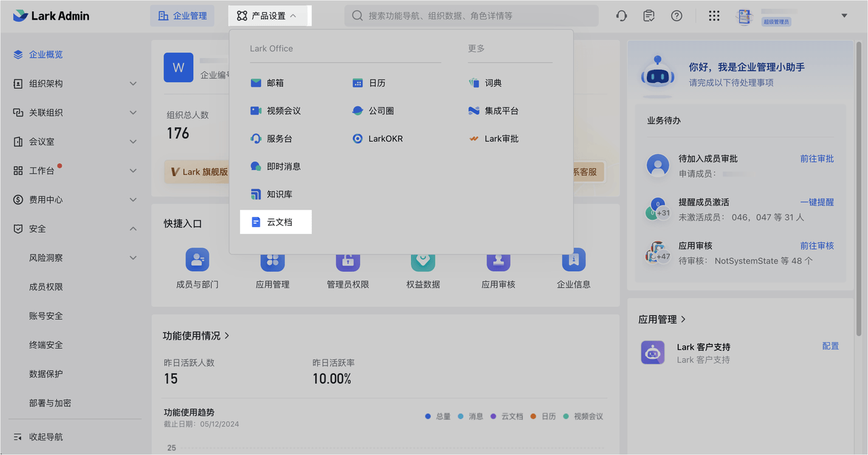This screenshot has height=455, width=868.
Task: Open 终端安全 in sidebar
Action: (46, 345)
